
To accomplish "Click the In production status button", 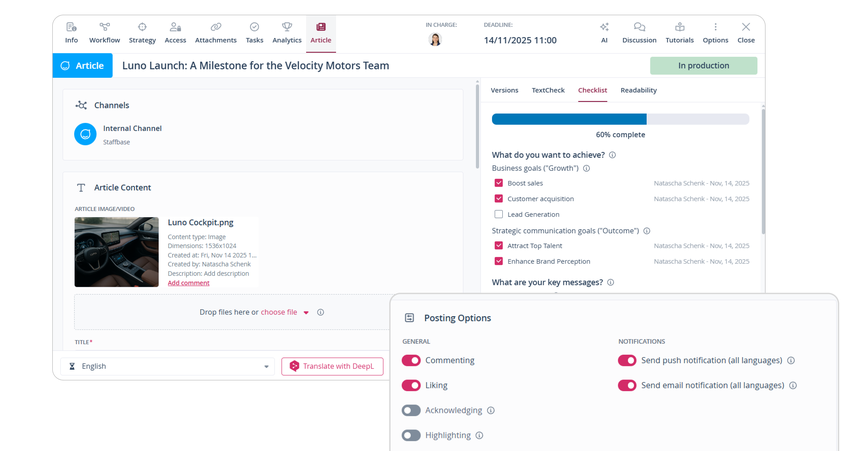I will (x=704, y=66).
